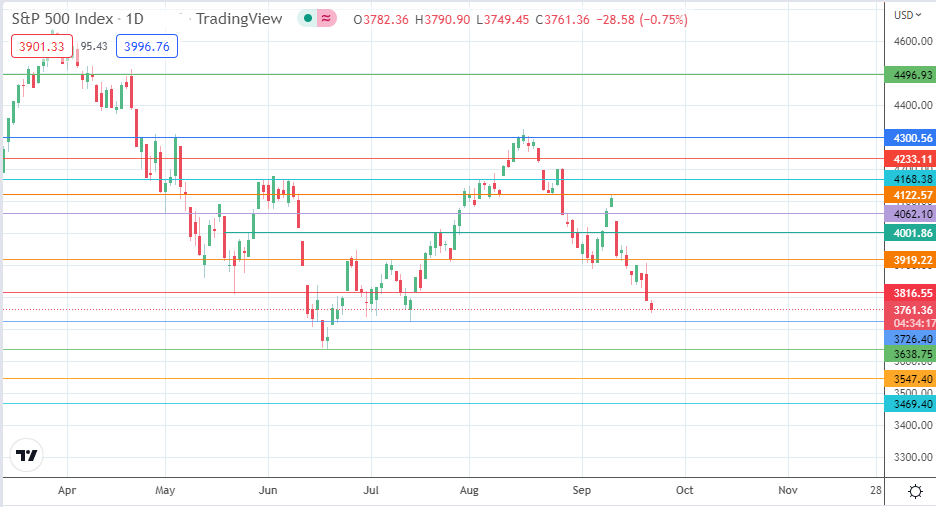The width and height of the screenshot is (936, 507).
Task: Click the red 3901.33 sell price box
Action: click(x=42, y=47)
